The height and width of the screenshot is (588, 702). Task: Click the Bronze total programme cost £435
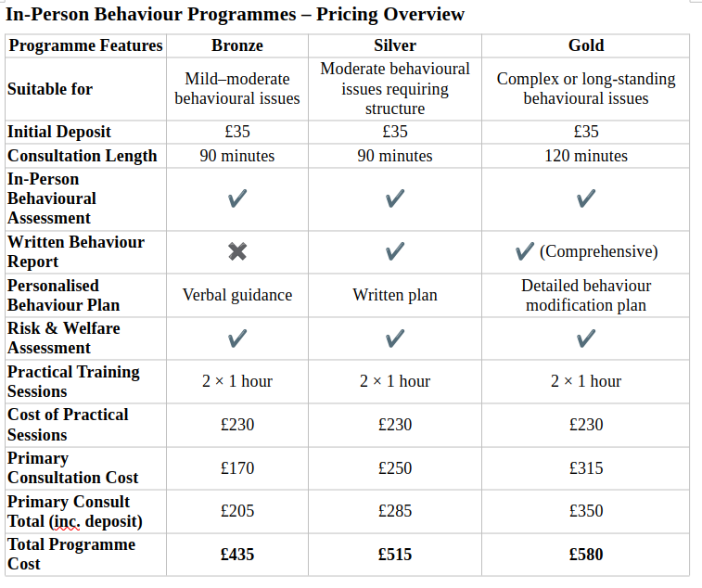tap(237, 555)
